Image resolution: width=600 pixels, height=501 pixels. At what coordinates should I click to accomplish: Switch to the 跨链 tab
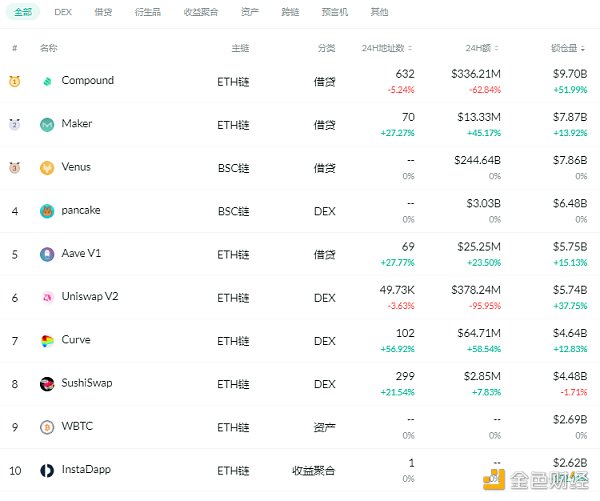coord(290,12)
